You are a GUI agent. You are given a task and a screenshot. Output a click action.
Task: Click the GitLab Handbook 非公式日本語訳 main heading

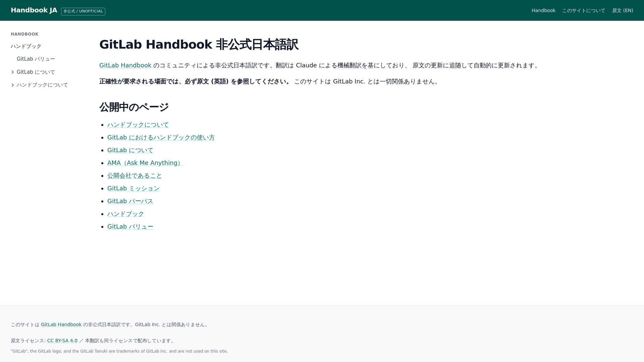click(199, 45)
